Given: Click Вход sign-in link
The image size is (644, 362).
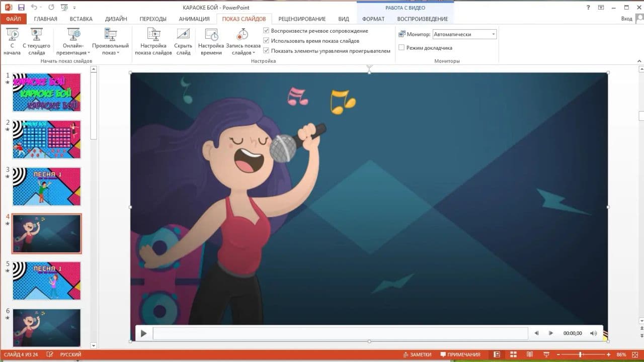Looking at the screenshot, I should pos(626,19).
